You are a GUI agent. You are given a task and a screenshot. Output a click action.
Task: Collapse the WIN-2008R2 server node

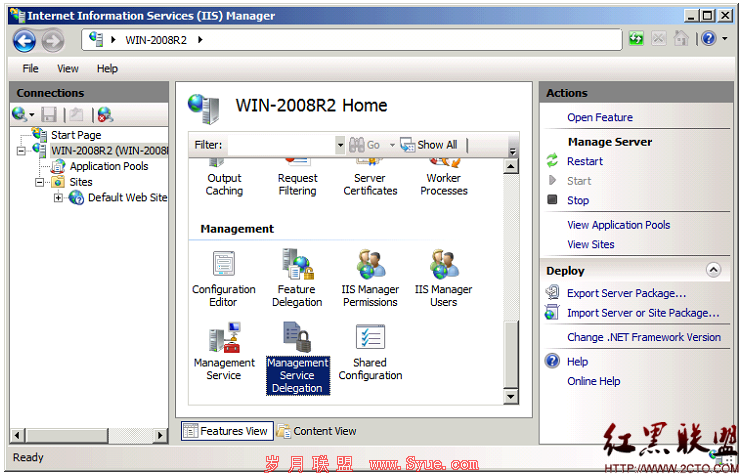coord(21,151)
